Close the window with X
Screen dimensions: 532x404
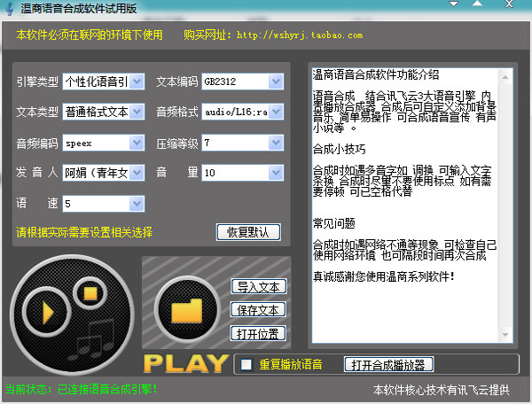coord(509,4)
